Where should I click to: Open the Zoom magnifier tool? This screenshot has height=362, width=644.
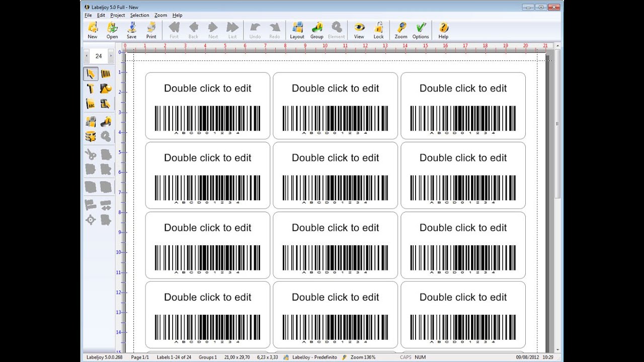click(x=401, y=30)
